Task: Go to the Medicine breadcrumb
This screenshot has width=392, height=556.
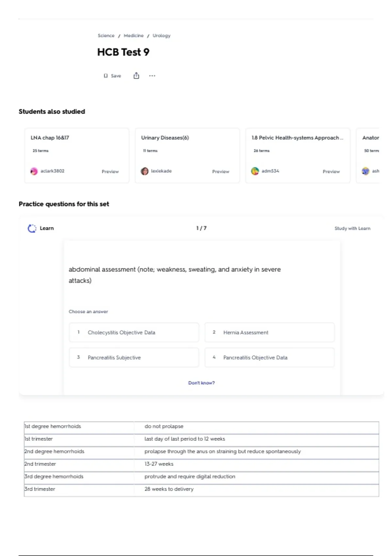Action: click(x=134, y=36)
